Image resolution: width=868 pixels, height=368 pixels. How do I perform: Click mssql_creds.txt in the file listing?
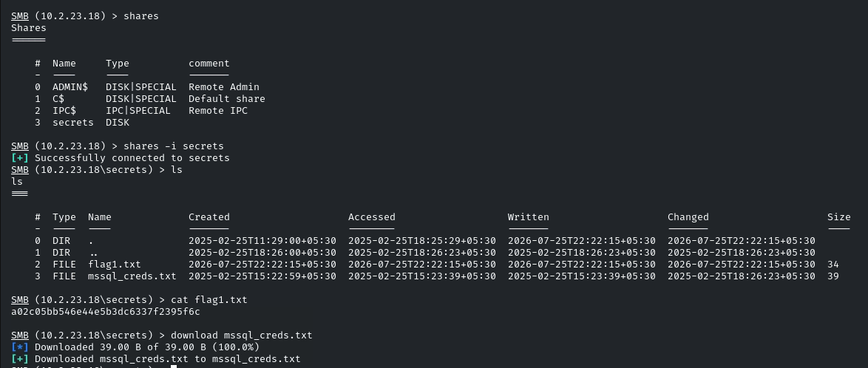132,276
